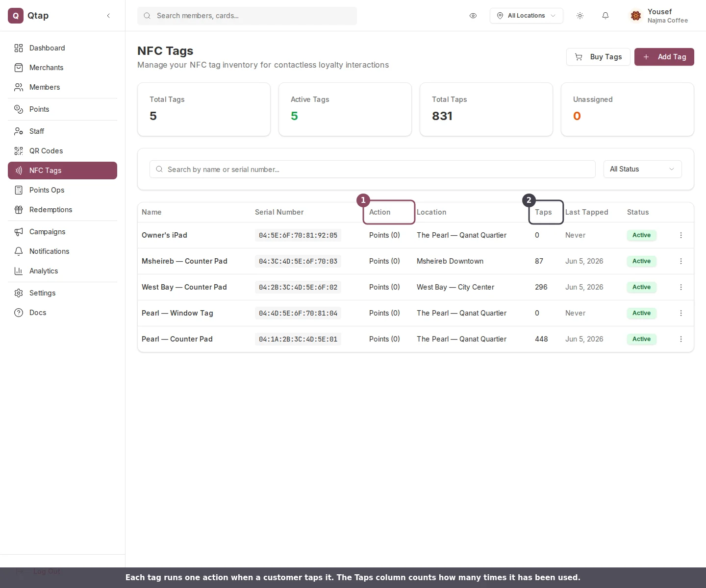This screenshot has width=706, height=588.
Task: Click the Active Tags card
Action: point(345,109)
